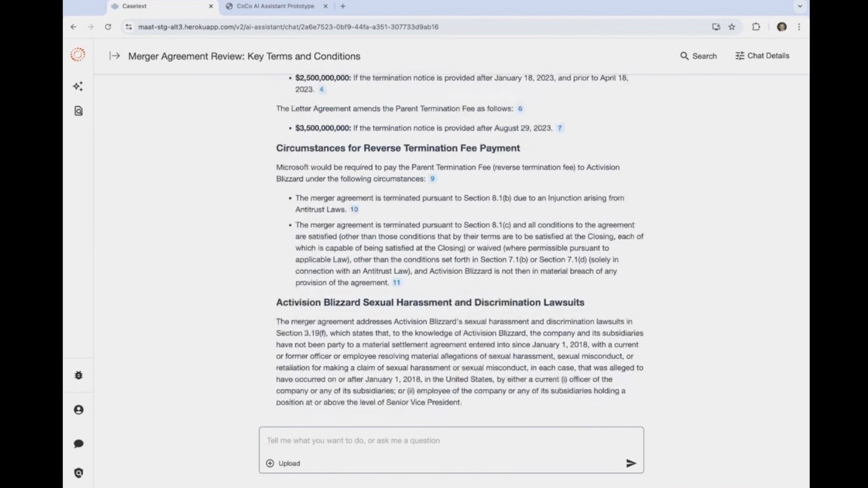Image resolution: width=868 pixels, height=488 pixels.
Task: Click the Upload button in chat box
Action: (283, 463)
